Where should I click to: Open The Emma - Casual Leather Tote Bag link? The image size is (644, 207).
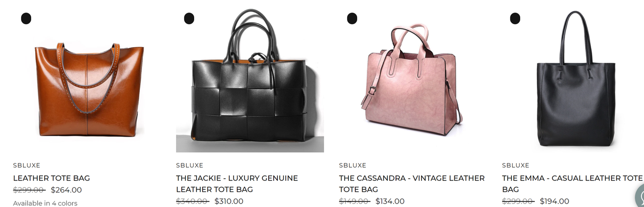[573, 184]
